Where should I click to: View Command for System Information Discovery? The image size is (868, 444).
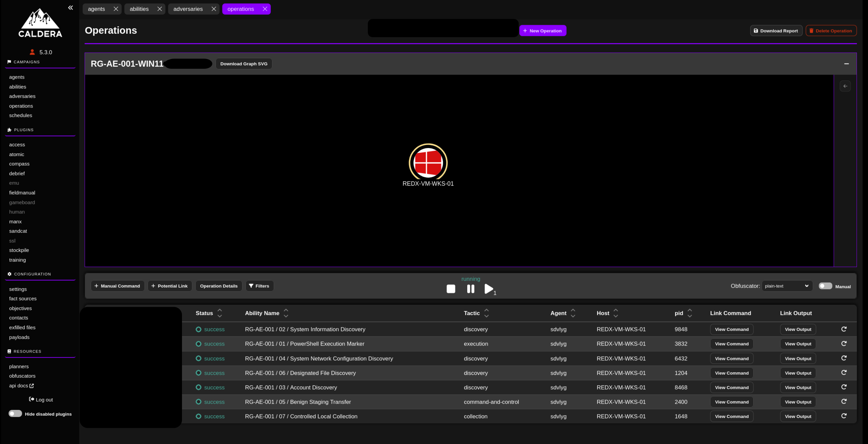(732, 329)
